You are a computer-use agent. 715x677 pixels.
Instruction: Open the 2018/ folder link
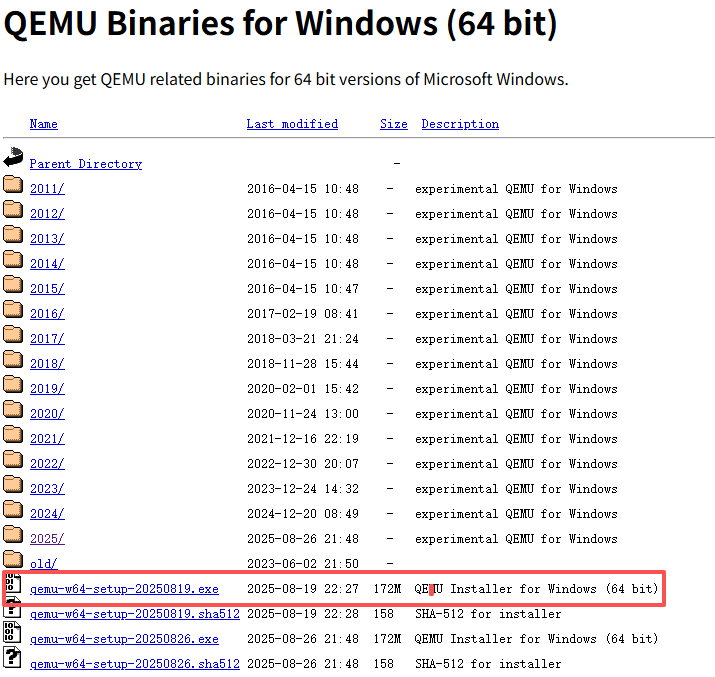[47, 364]
